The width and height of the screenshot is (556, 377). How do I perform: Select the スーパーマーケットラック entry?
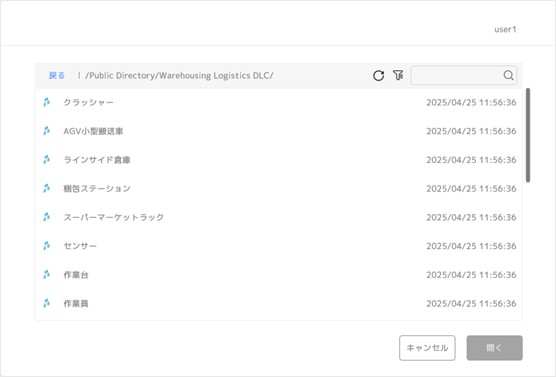[278, 217]
